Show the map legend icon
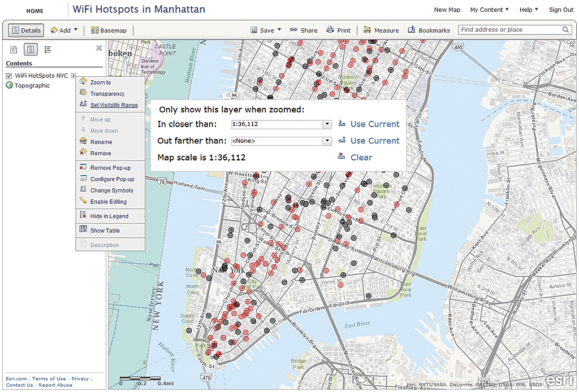Viewport: 579px width, 392px height. [47, 49]
